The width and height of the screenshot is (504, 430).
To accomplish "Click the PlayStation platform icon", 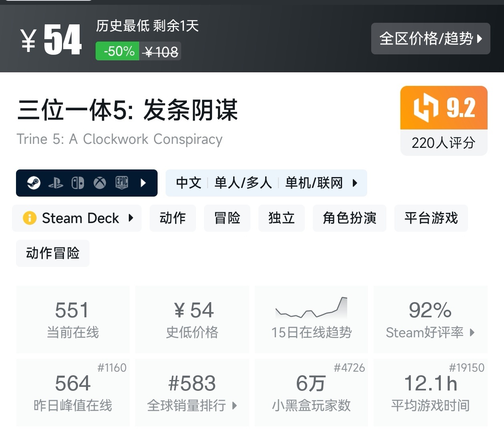I will pyautogui.click(x=56, y=183).
